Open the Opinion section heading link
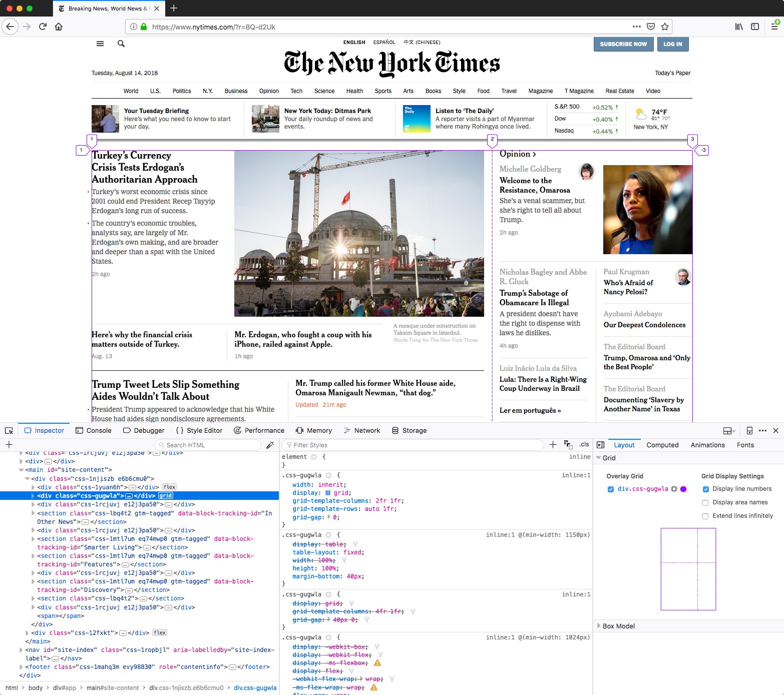 coord(518,154)
